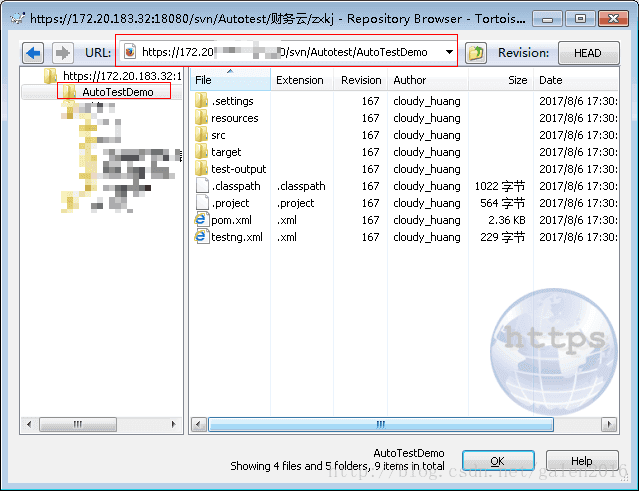The image size is (639, 491).
Task: Click the grey Forward arrow button
Action: [x=63, y=53]
